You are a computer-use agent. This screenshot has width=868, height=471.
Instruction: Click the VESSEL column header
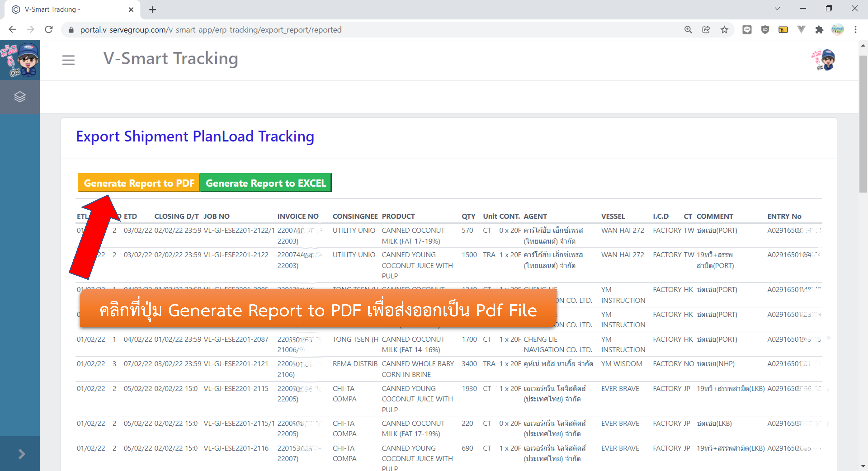click(x=613, y=216)
